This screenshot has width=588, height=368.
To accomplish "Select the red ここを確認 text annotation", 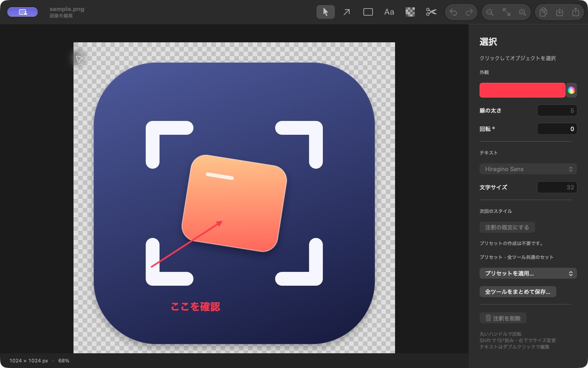I will click(x=195, y=307).
